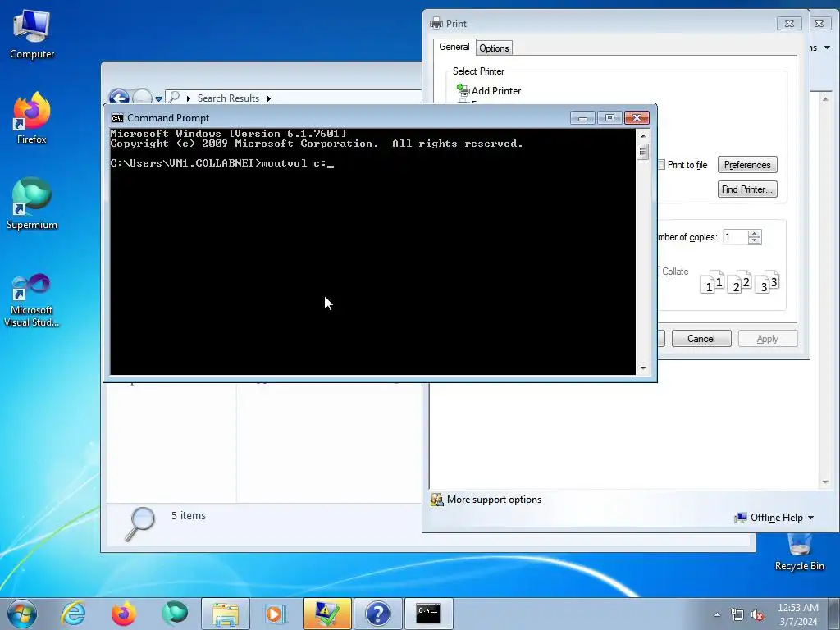840x630 pixels.
Task: Toggle the Print to file checkbox
Action: coord(662,164)
